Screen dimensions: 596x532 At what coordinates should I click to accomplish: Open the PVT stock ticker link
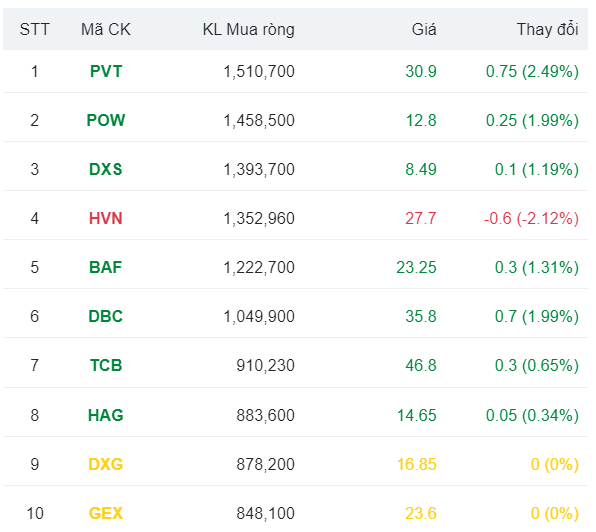click(x=106, y=71)
